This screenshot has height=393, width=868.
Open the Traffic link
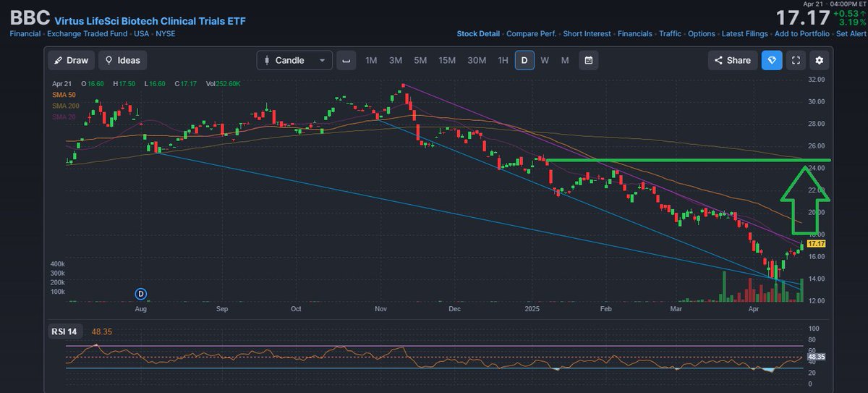671,34
